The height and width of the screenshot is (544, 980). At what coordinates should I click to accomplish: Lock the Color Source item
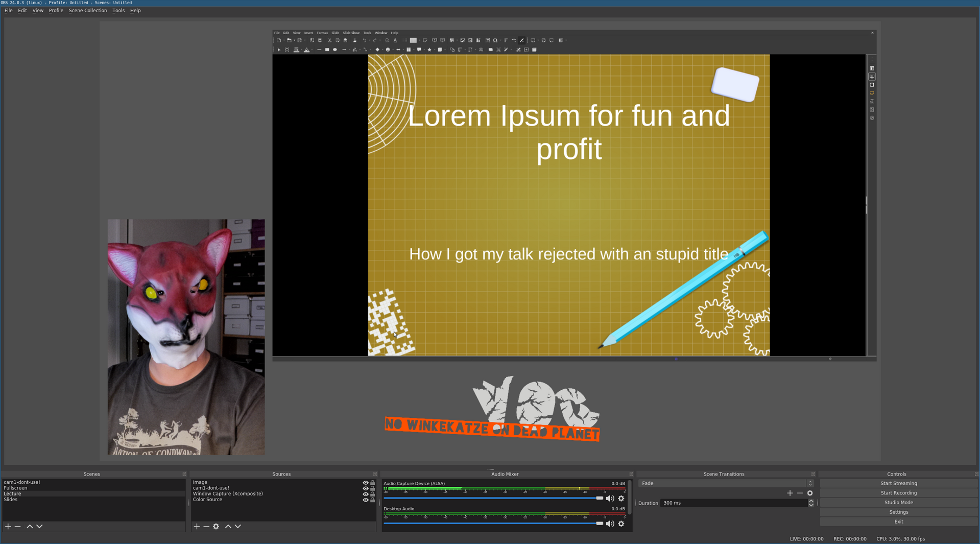point(372,500)
